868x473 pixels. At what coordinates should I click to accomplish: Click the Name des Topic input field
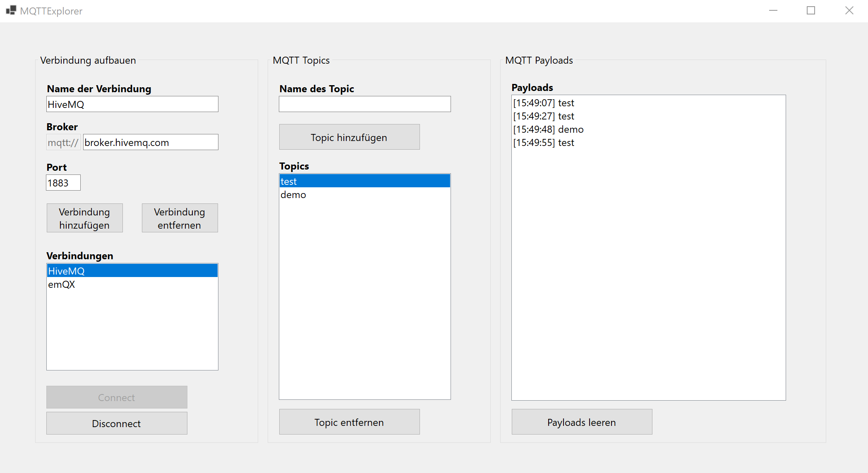coord(365,104)
